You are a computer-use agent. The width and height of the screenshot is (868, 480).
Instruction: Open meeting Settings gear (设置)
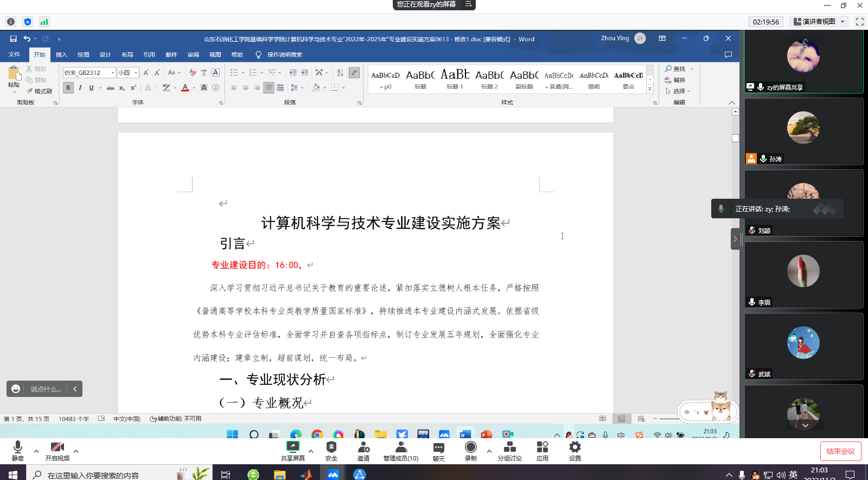(575, 447)
